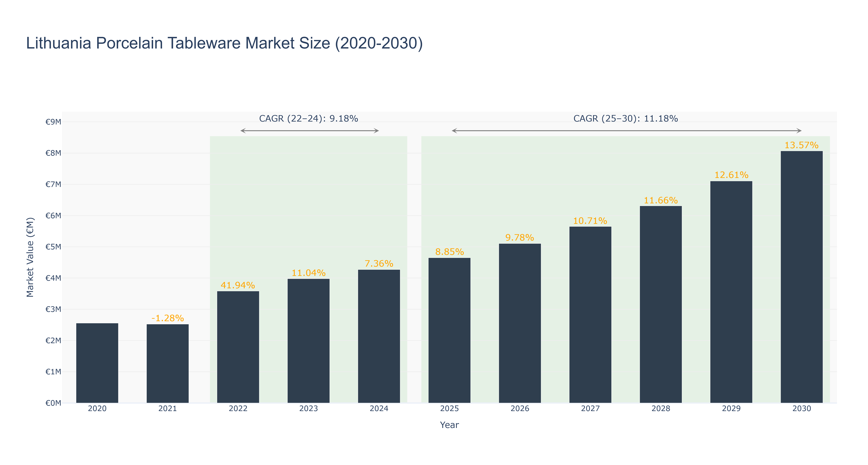Click the 2030 x-axis label
The image size is (868, 465).
[801, 409]
